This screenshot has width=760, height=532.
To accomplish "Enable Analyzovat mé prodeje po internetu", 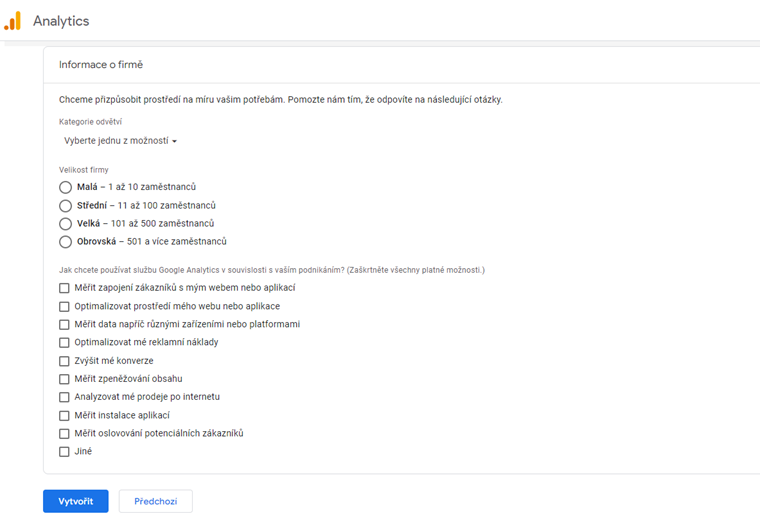I will coord(64,397).
